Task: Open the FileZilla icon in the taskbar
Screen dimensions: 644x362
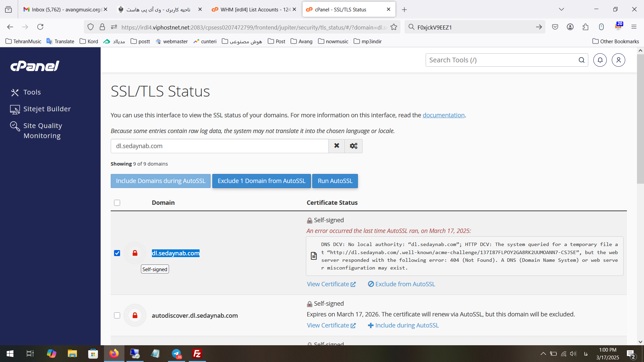Action: click(197, 354)
